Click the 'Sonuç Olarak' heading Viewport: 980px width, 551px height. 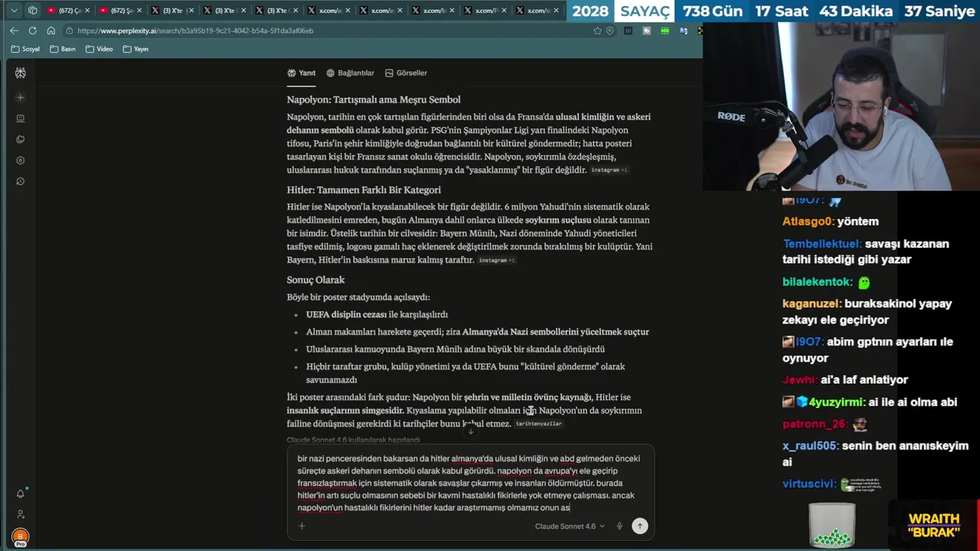pos(315,280)
